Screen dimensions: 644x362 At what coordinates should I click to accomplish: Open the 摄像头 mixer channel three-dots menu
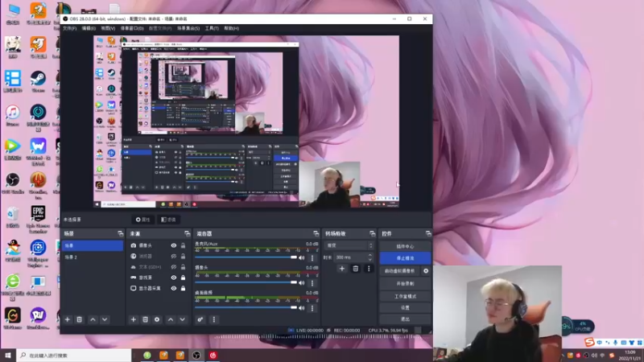312,283
